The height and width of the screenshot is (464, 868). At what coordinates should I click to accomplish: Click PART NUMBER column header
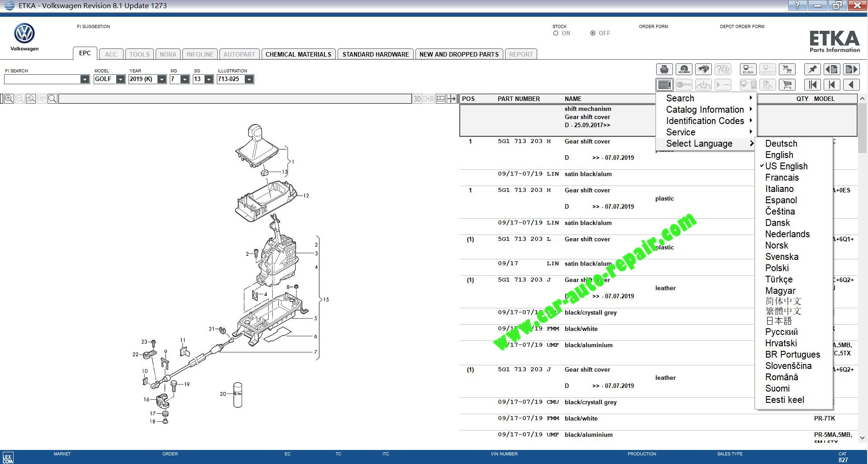[519, 99]
